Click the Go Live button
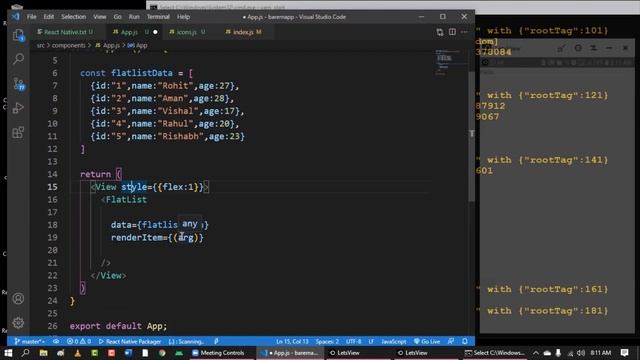Screen dimensions: 640x360 point(427,341)
